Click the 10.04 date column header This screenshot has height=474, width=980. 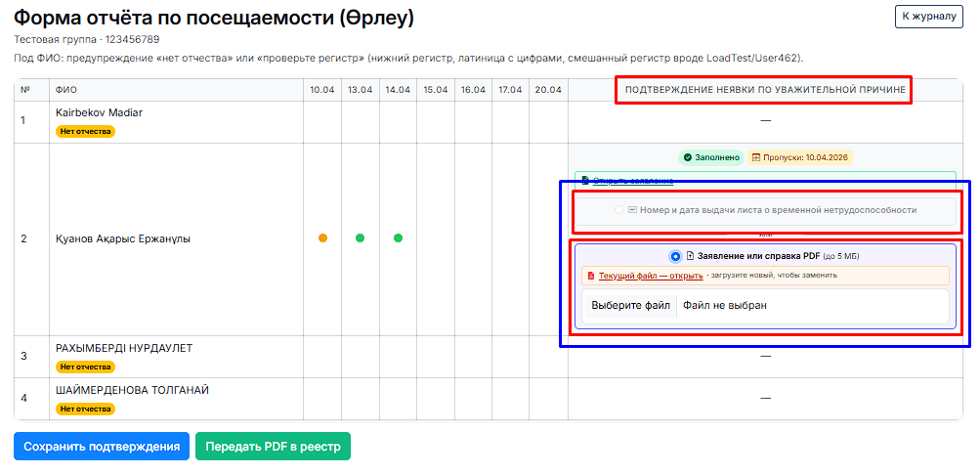point(322,90)
